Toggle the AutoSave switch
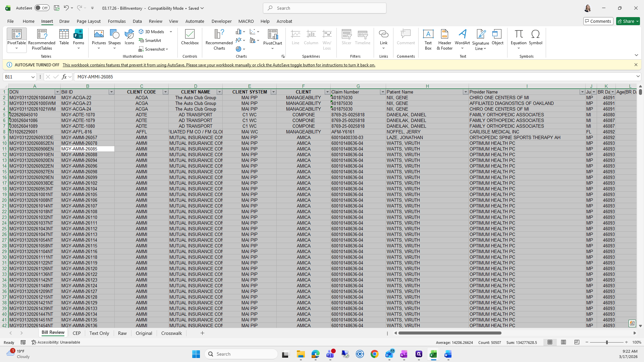Screen dimensions: 644x362 pos(42,8)
